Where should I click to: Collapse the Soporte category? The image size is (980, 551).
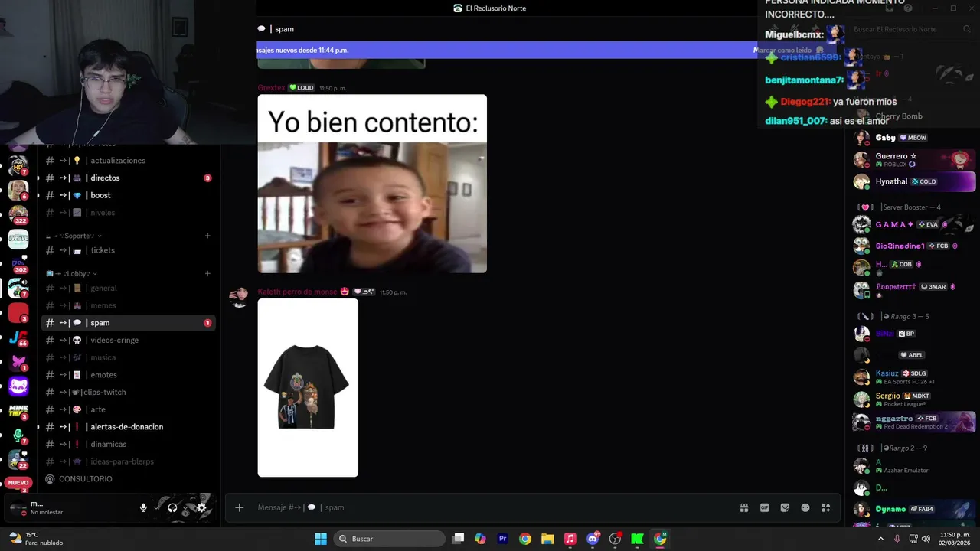tap(74, 236)
